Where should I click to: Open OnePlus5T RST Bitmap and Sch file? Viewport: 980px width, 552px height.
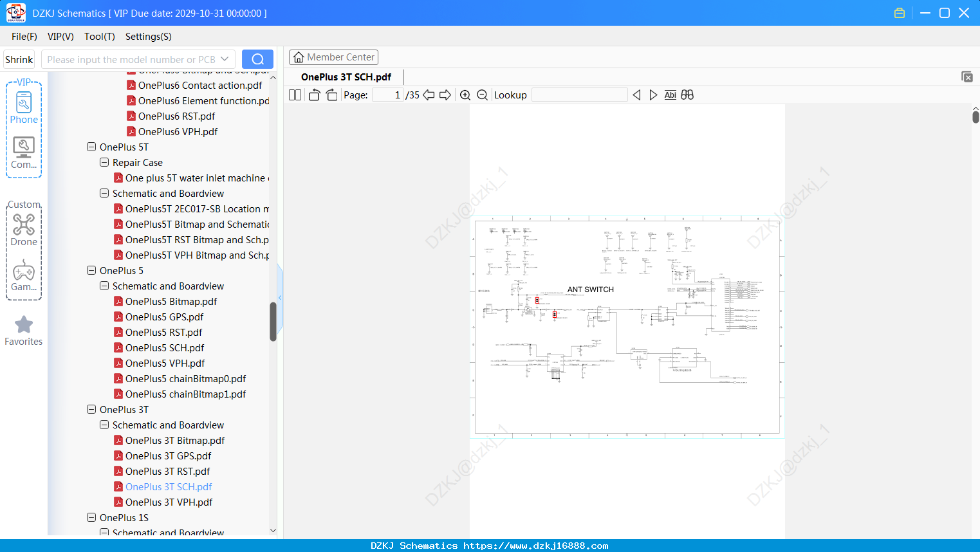pyautogui.click(x=191, y=239)
